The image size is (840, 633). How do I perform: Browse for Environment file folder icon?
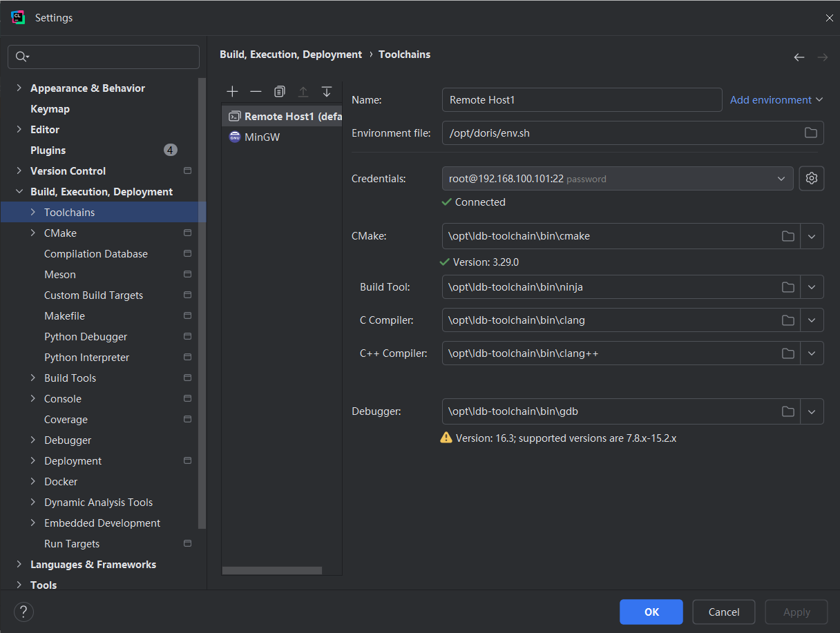click(811, 133)
